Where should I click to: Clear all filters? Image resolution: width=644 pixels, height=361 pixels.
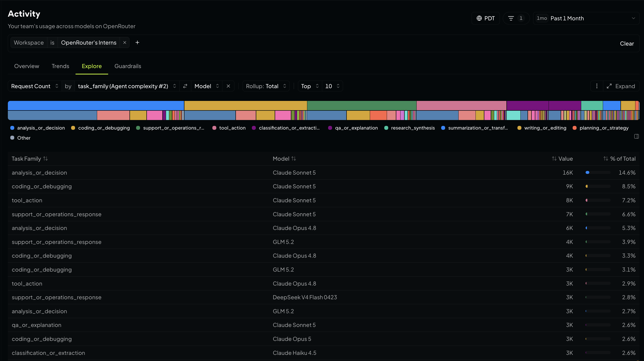pyautogui.click(x=627, y=44)
